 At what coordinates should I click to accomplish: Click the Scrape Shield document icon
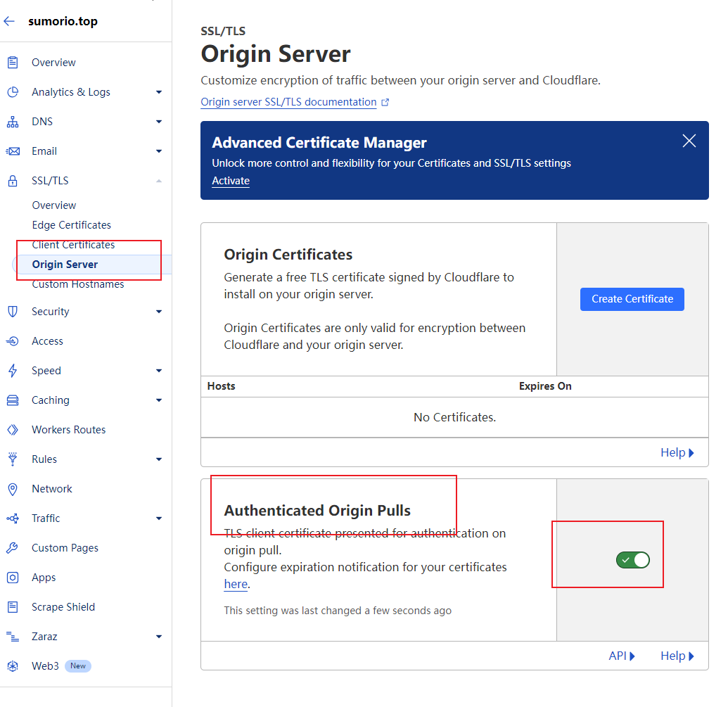(x=12, y=607)
